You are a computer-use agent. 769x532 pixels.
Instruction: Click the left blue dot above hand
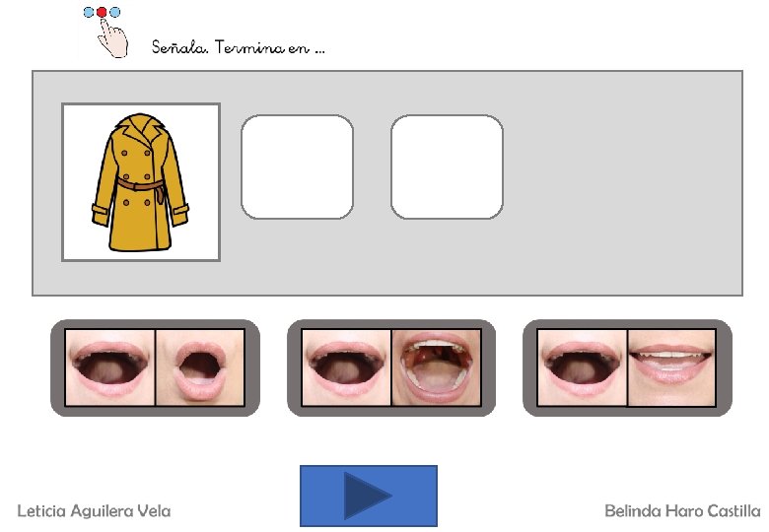(89, 12)
